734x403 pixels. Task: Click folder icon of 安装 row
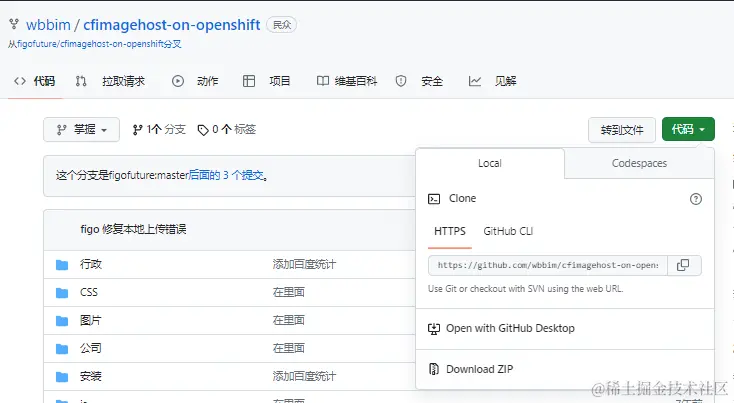pyautogui.click(x=62, y=377)
